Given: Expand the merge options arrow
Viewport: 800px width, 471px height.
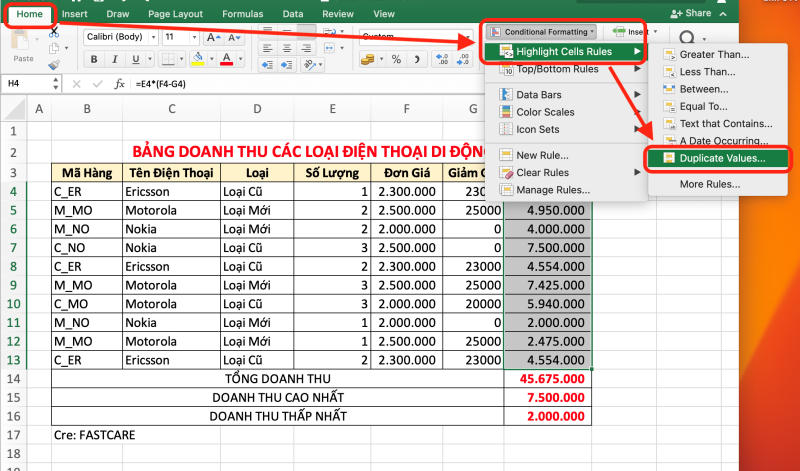Looking at the screenshot, I should click(342, 48).
